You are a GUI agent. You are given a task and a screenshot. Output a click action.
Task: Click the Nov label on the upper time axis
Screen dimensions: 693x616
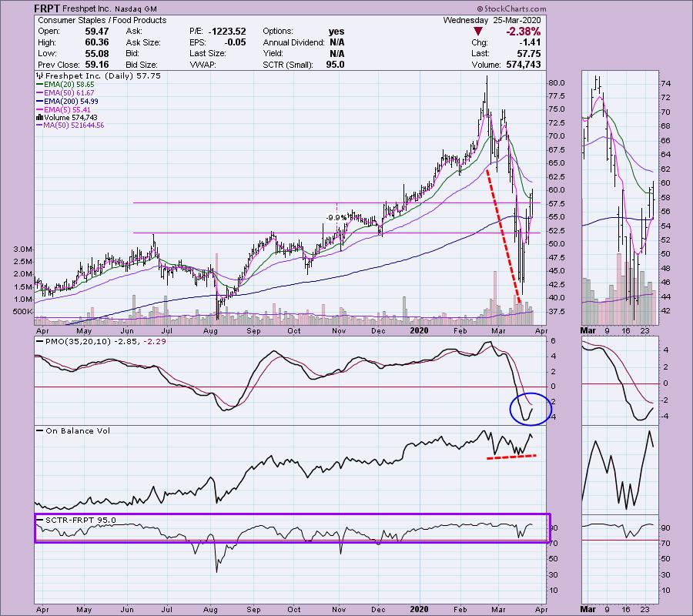pyautogui.click(x=339, y=330)
